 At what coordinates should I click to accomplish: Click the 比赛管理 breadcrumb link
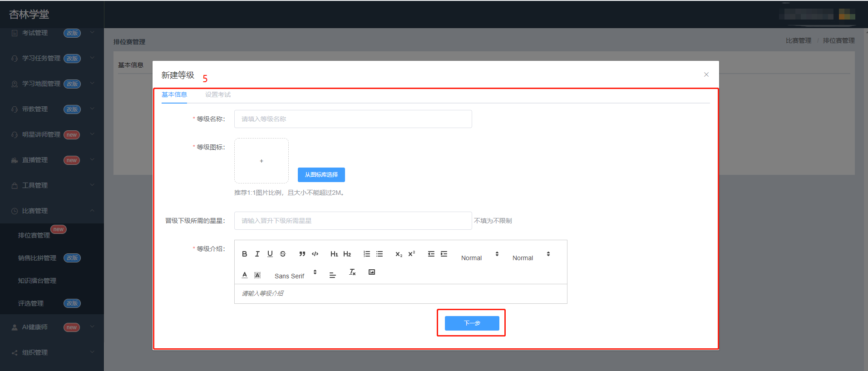[x=799, y=40]
